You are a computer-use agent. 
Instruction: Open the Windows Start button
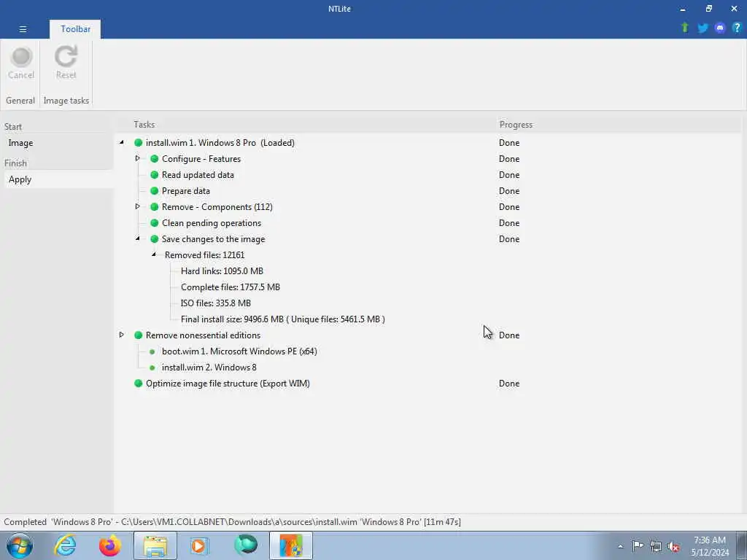coord(20,545)
